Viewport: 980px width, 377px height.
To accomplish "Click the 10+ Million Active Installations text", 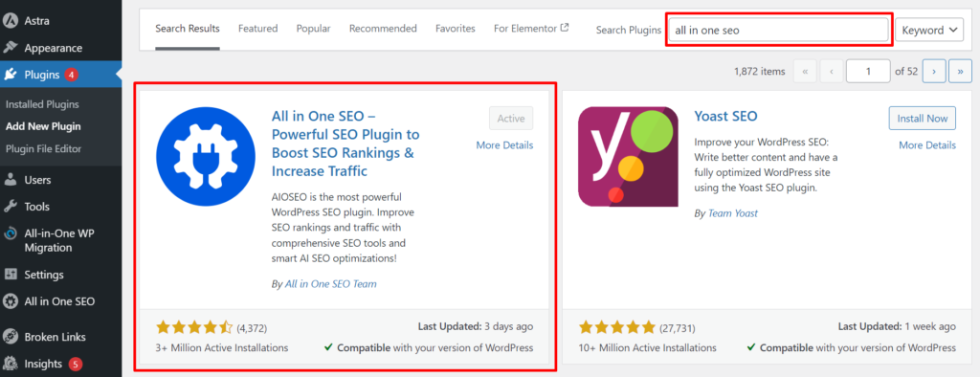I will pos(648,347).
